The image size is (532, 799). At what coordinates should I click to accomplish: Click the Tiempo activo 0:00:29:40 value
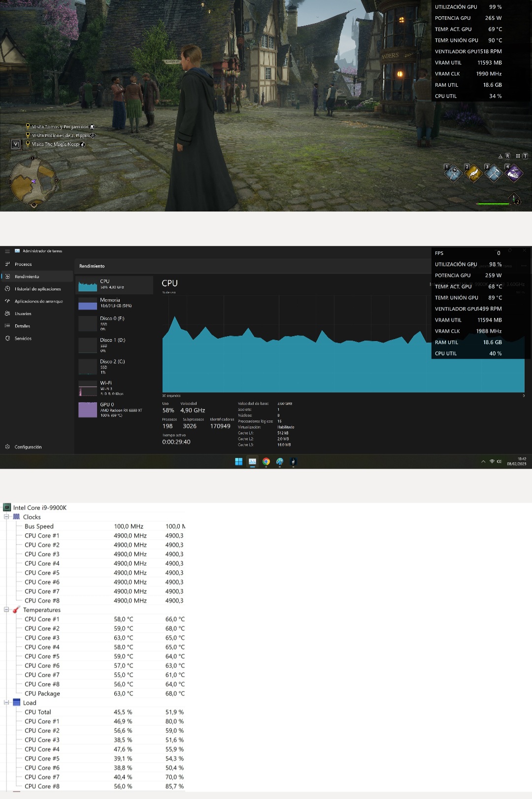pos(176,442)
